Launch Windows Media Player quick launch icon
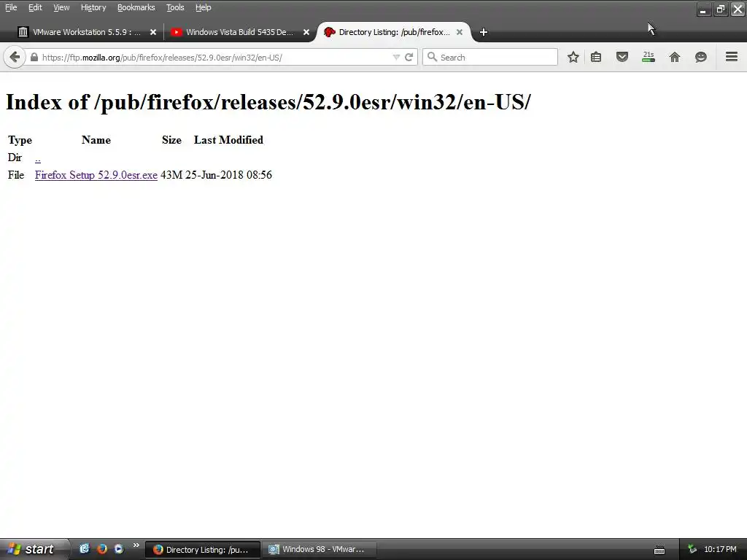This screenshot has width=747, height=560. [119, 548]
